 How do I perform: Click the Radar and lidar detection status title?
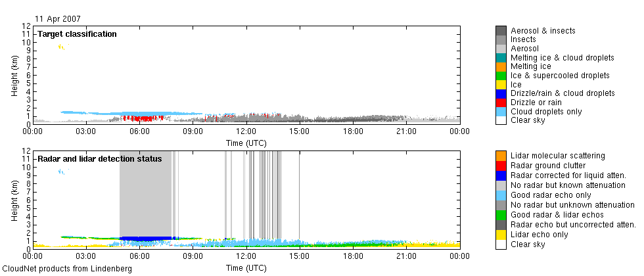(99, 159)
